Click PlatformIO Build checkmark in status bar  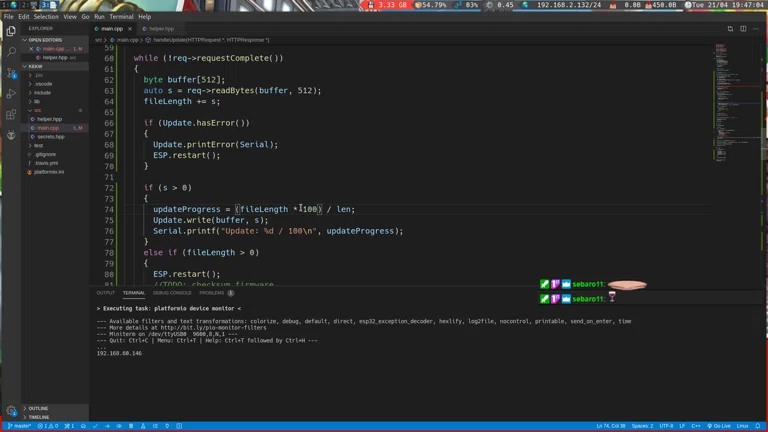[95, 426]
